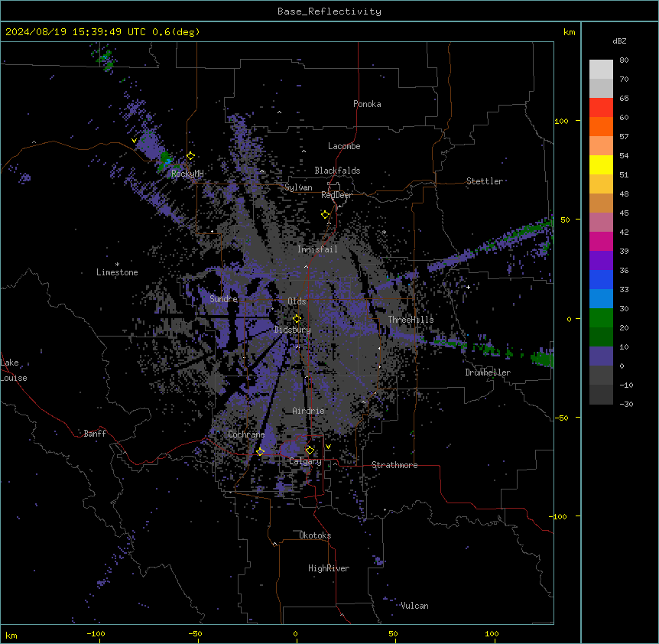This screenshot has width=659, height=644.
Task: Click the Stettler city label
Action: (x=485, y=181)
